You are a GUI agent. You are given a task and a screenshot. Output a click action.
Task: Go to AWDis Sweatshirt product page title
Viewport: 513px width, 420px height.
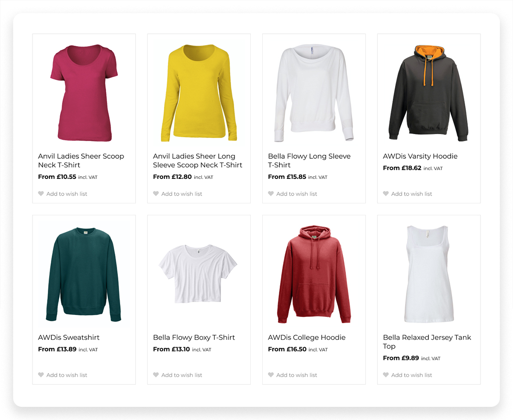tap(69, 337)
